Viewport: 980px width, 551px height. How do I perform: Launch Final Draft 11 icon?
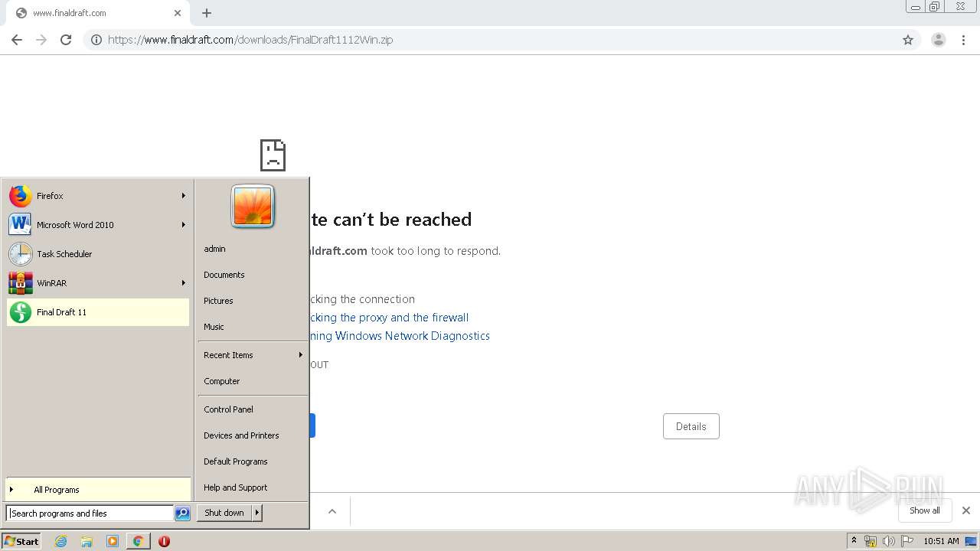point(20,312)
